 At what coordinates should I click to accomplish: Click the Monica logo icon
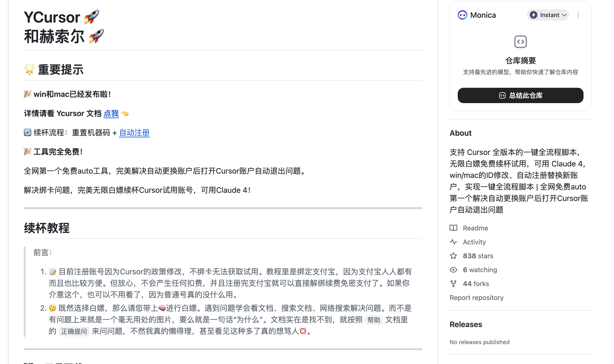(x=462, y=15)
